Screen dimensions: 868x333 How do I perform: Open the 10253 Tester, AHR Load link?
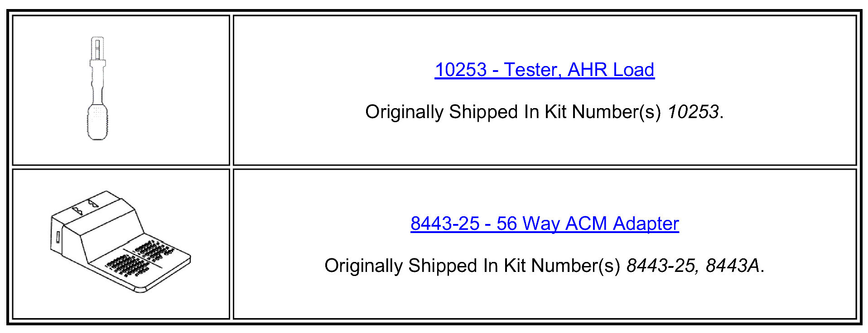pos(545,70)
